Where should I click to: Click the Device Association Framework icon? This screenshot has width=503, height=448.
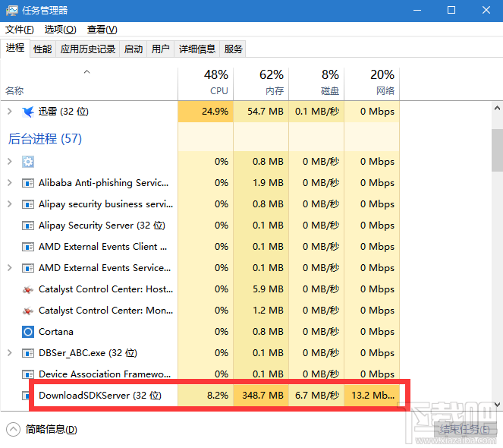(x=28, y=374)
